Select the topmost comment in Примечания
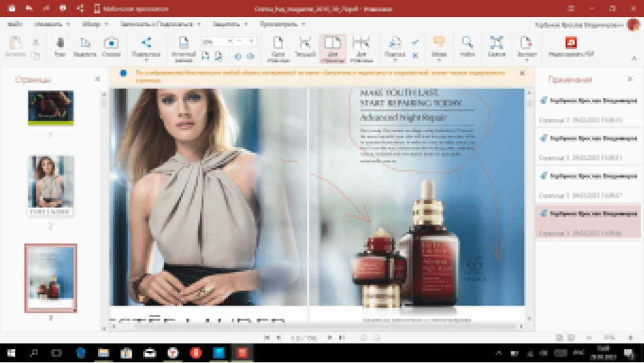Viewport: 644px width, 363px height. [588, 109]
